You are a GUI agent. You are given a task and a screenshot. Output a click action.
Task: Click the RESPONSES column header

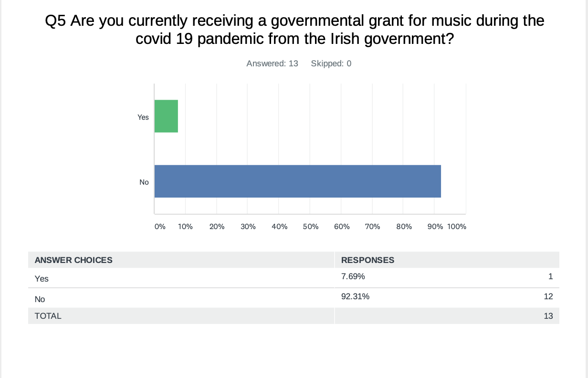pos(367,260)
